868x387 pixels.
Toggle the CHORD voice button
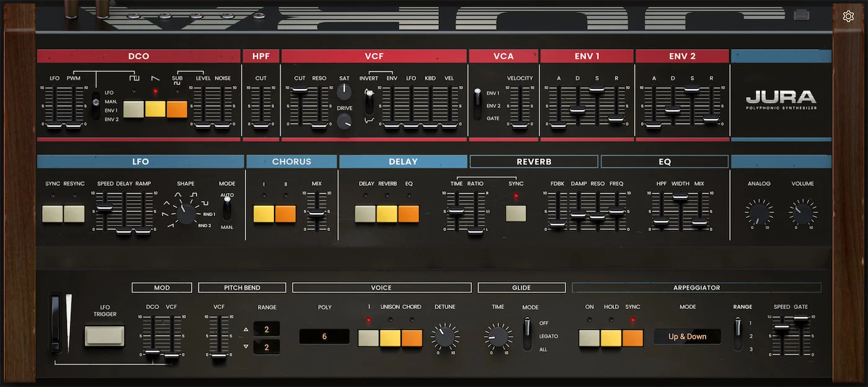(x=412, y=338)
